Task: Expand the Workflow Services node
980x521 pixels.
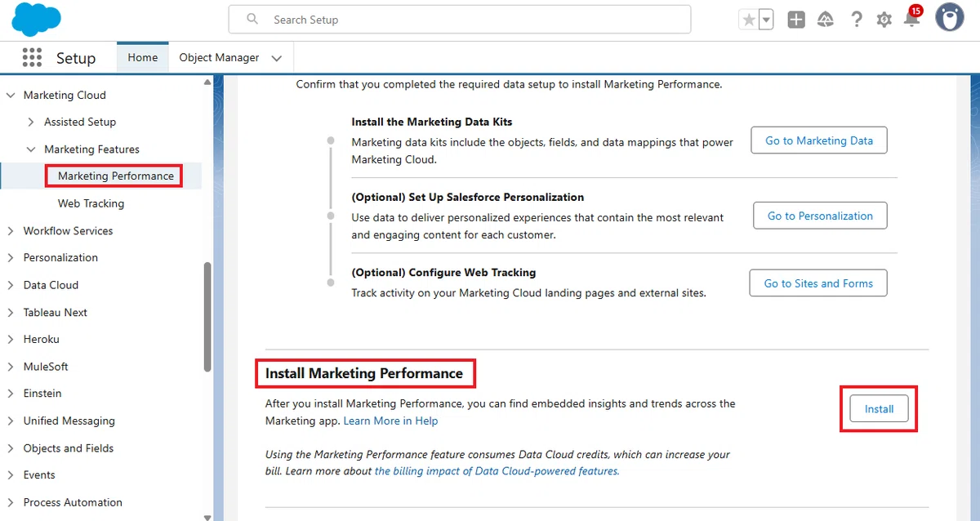Action: [11, 231]
